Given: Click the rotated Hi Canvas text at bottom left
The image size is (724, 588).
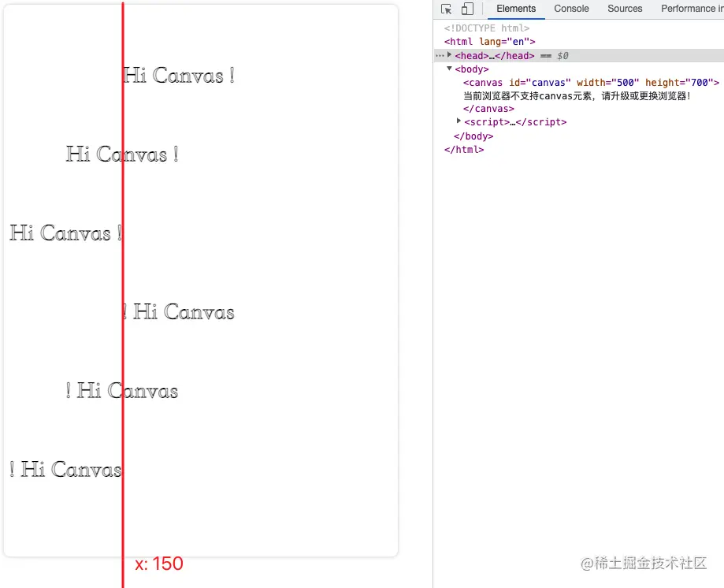Looking at the screenshot, I should (x=65, y=469).
